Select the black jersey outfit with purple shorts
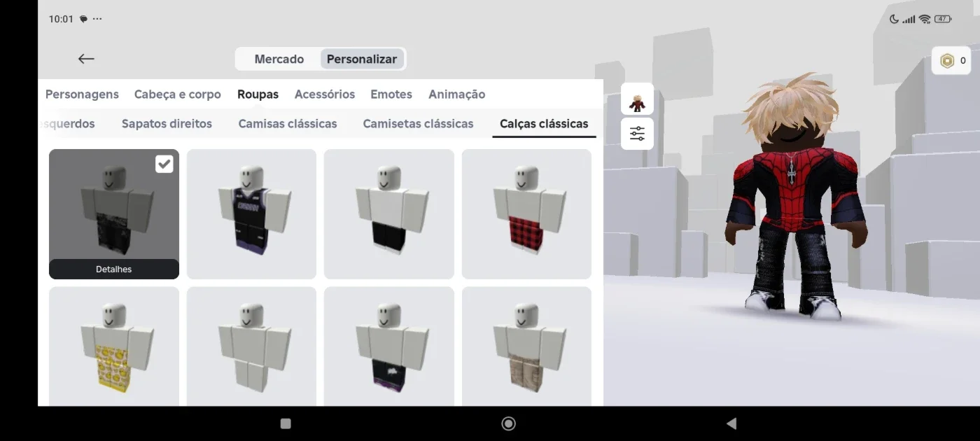The image size is (980, 441). 251,213
